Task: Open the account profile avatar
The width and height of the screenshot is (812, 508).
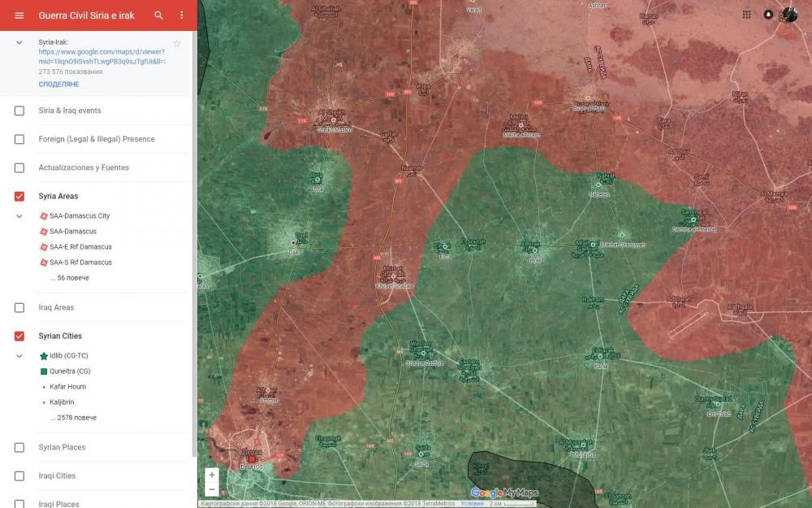Action: pyautogui.click(x=789, y=15)
